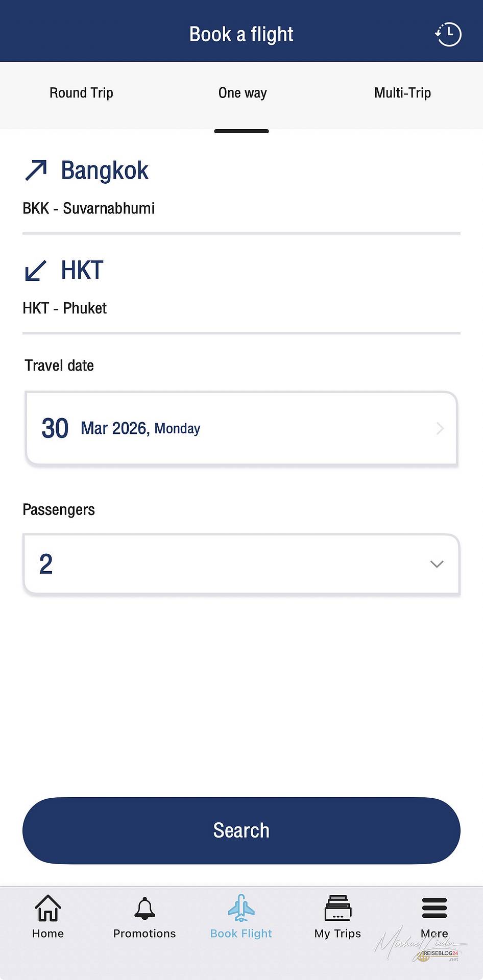Open My Trips ticket icon
The image size is (483, 980).
coord(337,909)
